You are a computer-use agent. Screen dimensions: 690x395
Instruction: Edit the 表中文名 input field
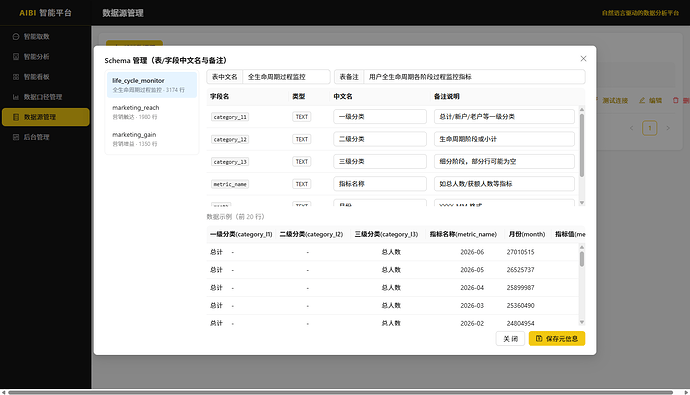[286, 77]
